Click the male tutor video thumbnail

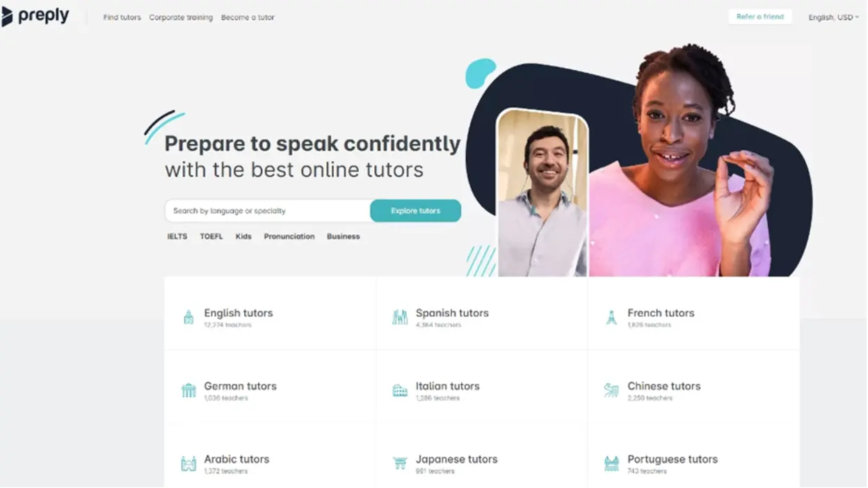click(x=542, y=193)
